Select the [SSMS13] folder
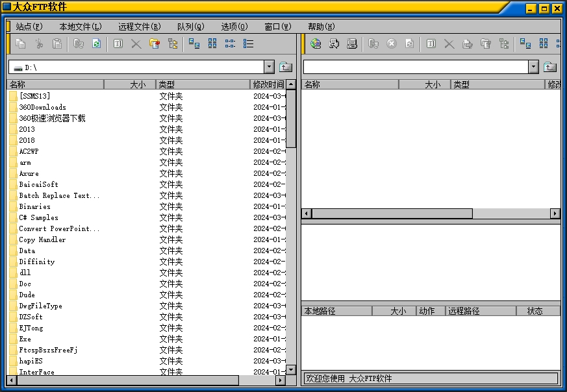The width and height of the screenshot is (567, 392). click(x=34, y=96)
